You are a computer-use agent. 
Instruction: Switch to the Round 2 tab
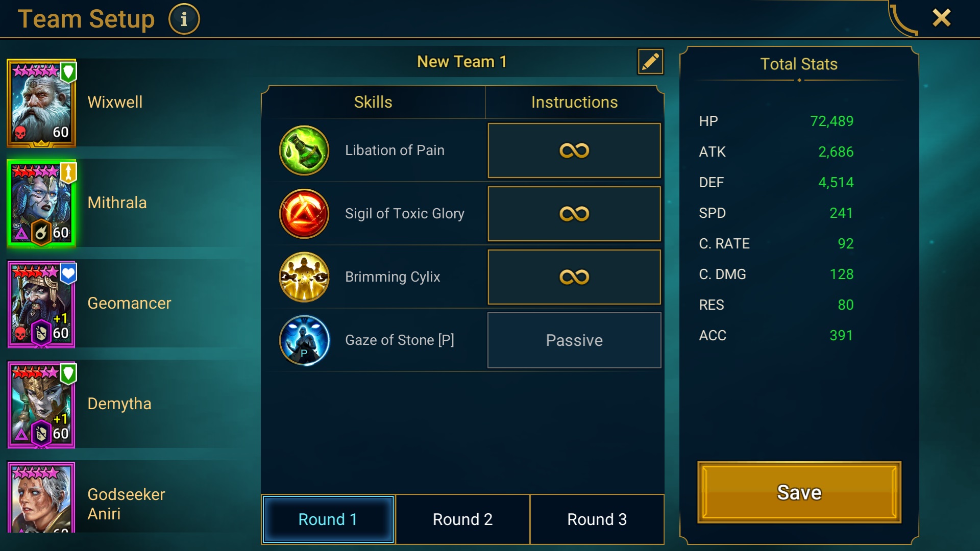462,519
